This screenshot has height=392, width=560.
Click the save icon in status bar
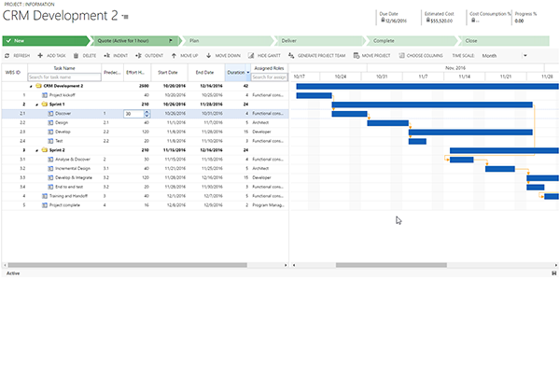[553, 273]
